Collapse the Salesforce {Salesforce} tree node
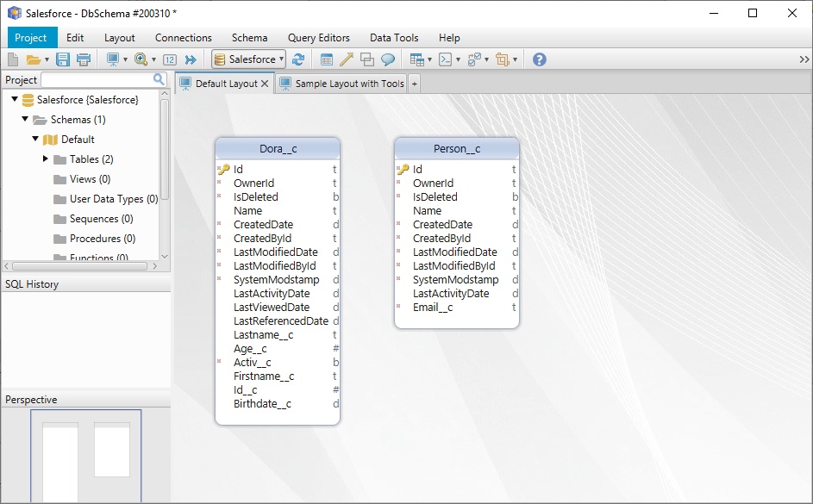Viewport: 813px width, 504px height. [x=15, y=99]
